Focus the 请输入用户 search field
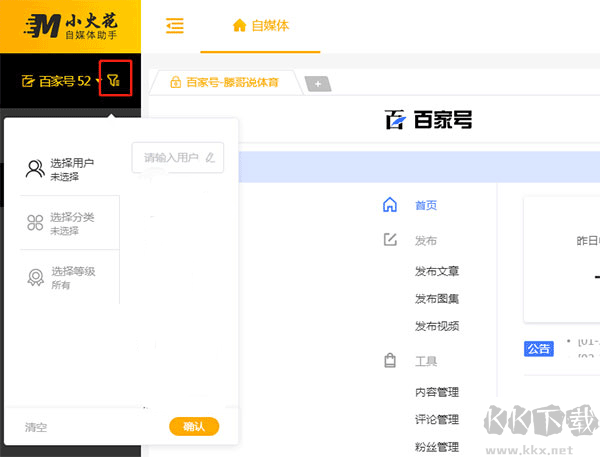The width and height of the screenshot is (600, 457). (178, 157)
